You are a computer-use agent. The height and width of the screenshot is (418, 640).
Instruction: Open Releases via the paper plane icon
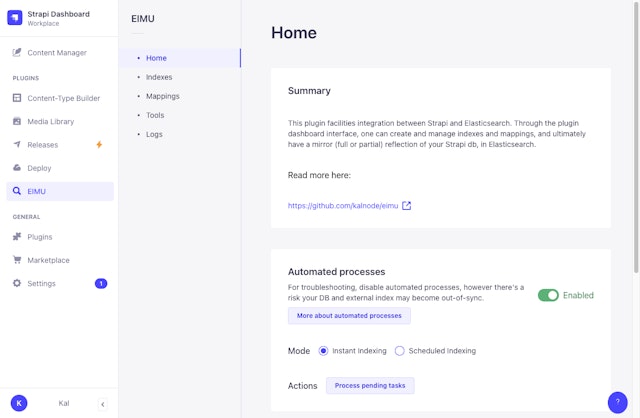click(x=17, y=144)
